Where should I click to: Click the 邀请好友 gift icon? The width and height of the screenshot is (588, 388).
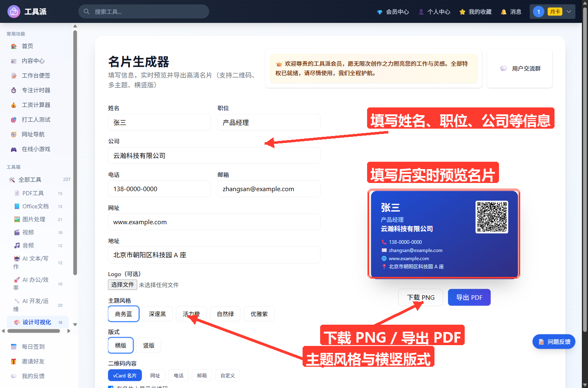pyautogui.click(x=14, y=361)
